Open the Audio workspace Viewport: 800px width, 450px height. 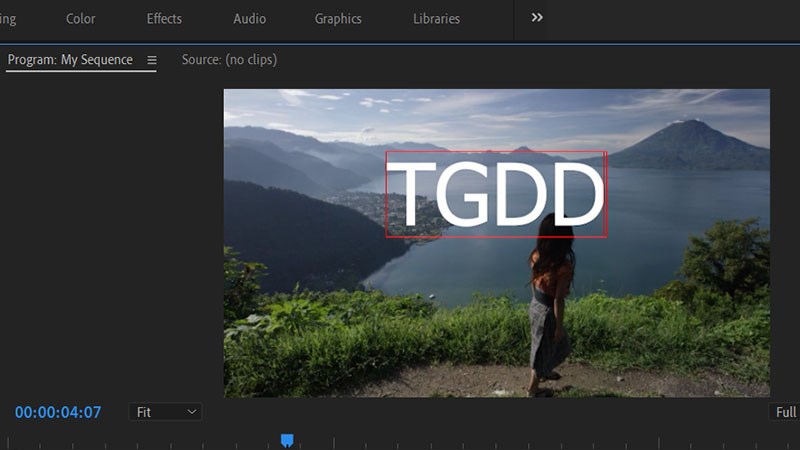(x=249, y=19)
